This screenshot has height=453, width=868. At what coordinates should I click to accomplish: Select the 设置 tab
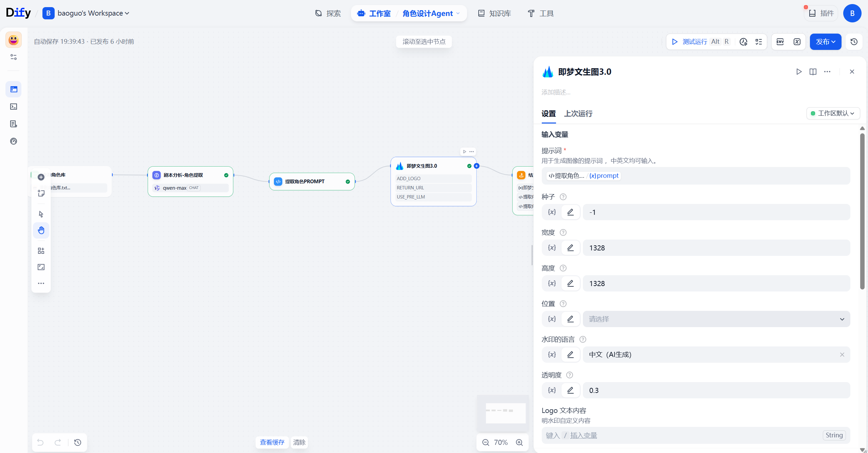click(x=549, y=114)
